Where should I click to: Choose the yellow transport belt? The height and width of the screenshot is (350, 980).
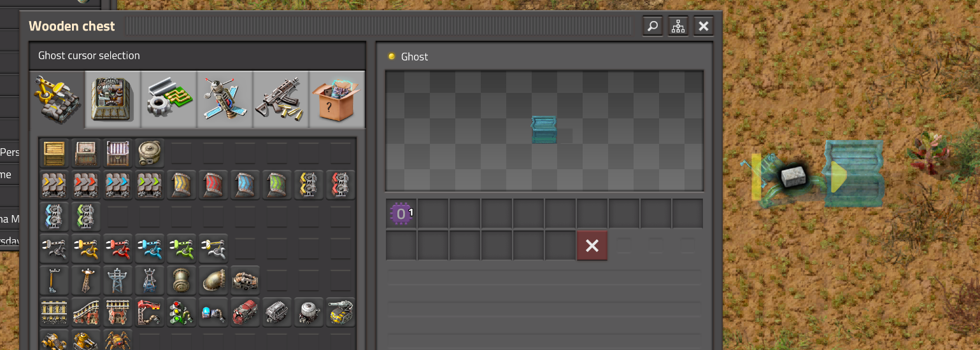click(54, 185)
